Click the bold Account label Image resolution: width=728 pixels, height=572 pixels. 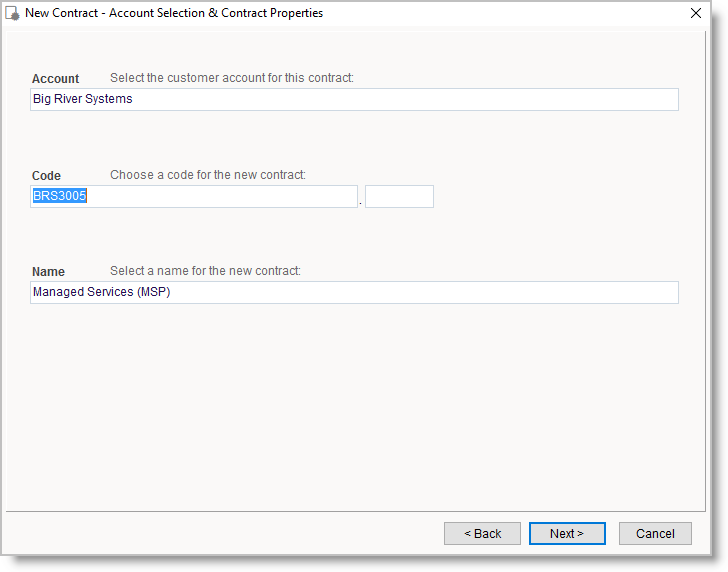(56, 79)
